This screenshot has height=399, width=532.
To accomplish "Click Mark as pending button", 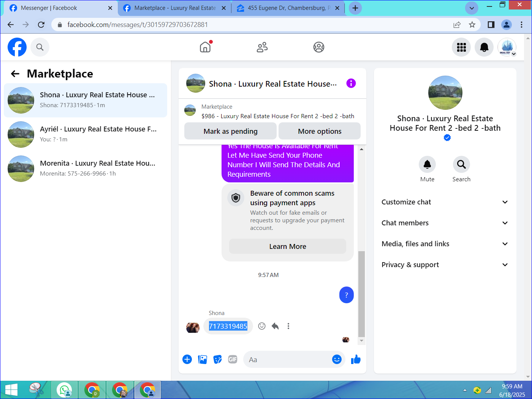I will click(x=230, y=131).
